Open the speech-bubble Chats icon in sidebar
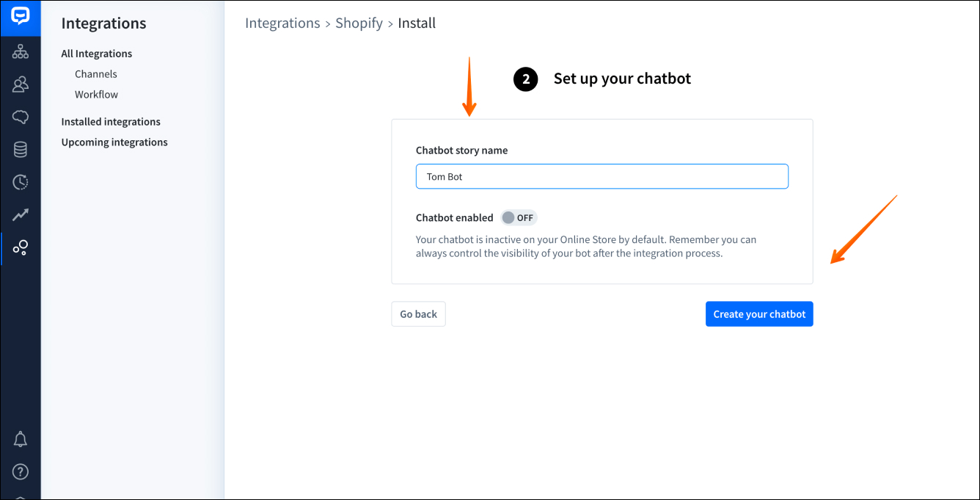Image resolution: width=980 pixels, height=500 pixels. click(x=21, y=117)
